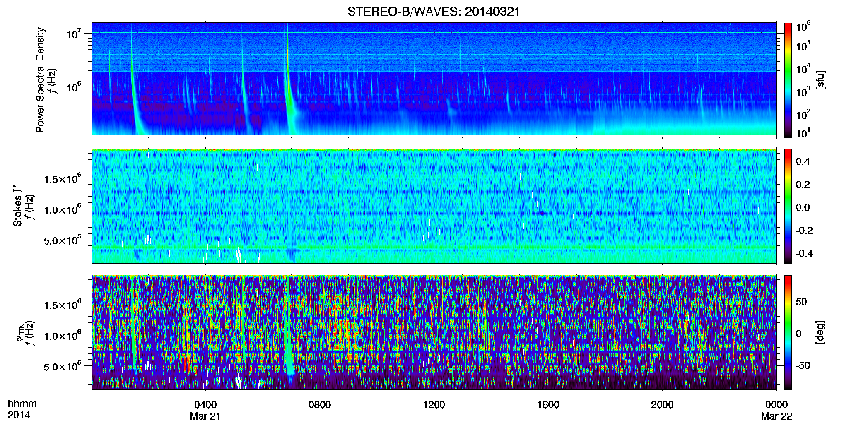This screenshot has height=447, width=868.
Task: Click the 1200 time axis label
Action: click(x=434, y=404)
